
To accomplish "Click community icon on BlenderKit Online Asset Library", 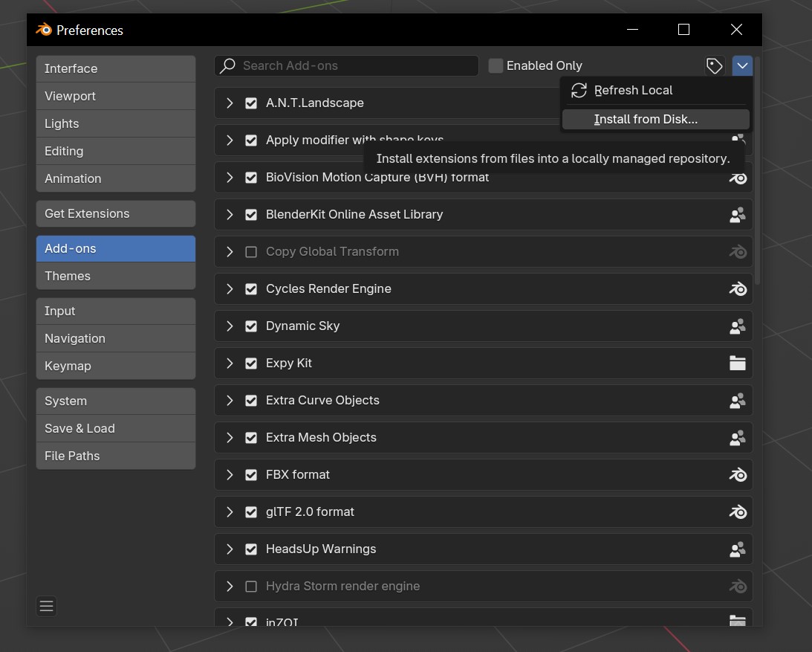I will point(738,215).
